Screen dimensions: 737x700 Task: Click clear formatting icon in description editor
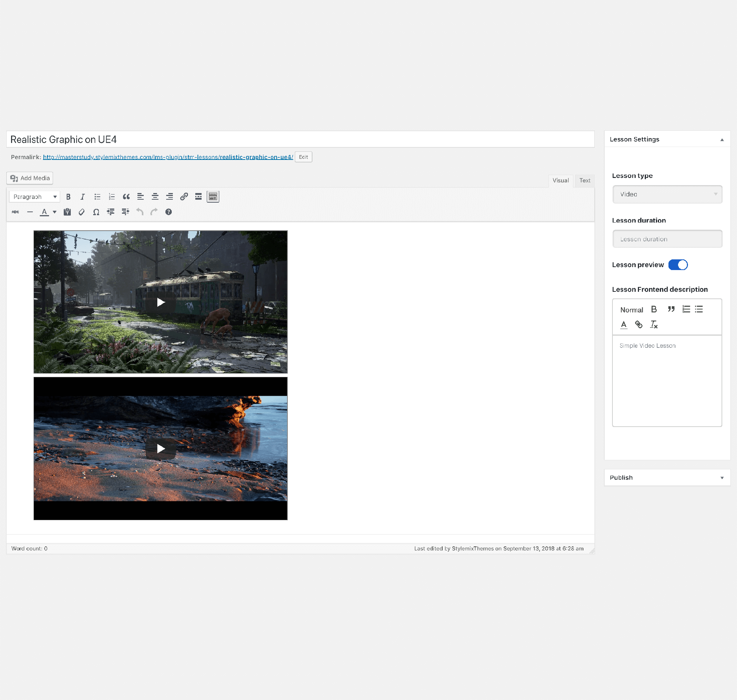point(654,325)
